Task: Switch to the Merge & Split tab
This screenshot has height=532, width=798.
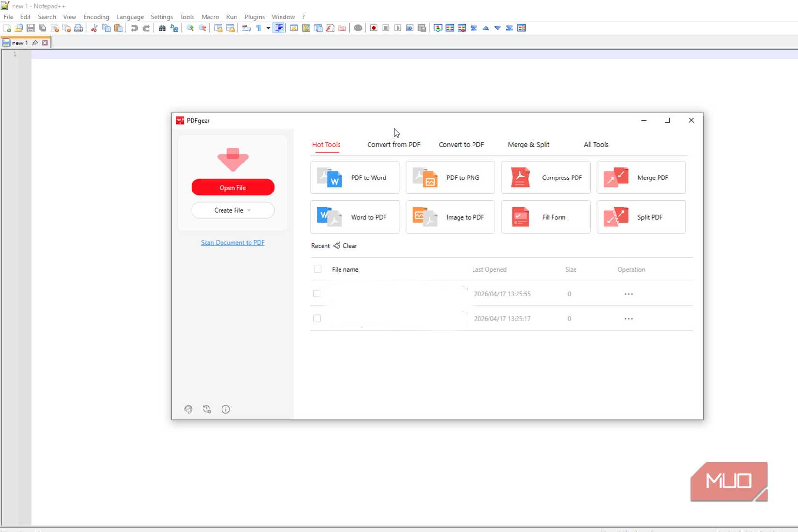Action: pos(529,145)
